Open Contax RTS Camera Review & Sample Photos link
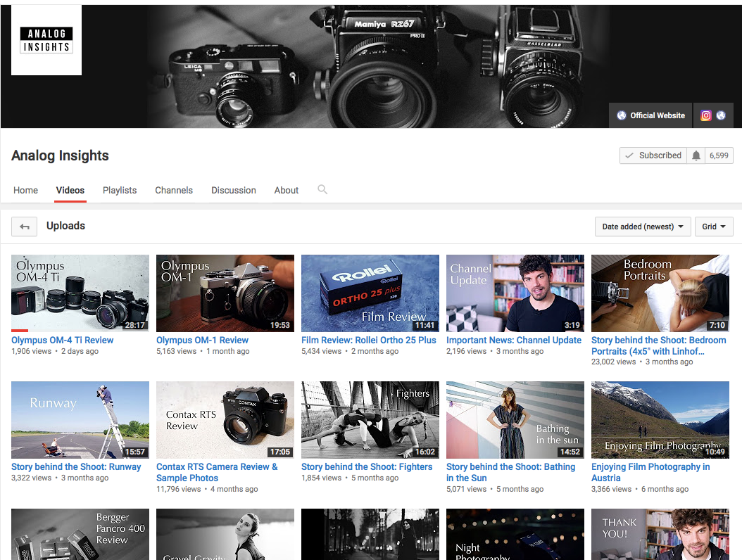Viewport: 742px width, 560px height. point(217,473)
